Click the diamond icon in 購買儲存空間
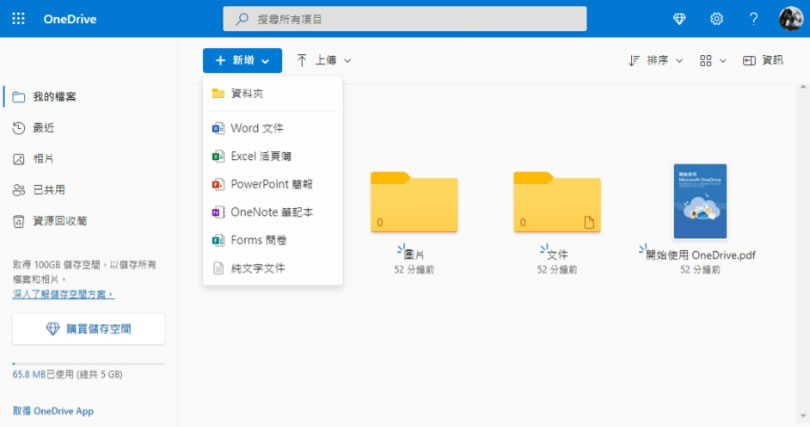Image resolution: width=810 pixels, height=427 pixels. pyautogui.click(x=53, y=329)
